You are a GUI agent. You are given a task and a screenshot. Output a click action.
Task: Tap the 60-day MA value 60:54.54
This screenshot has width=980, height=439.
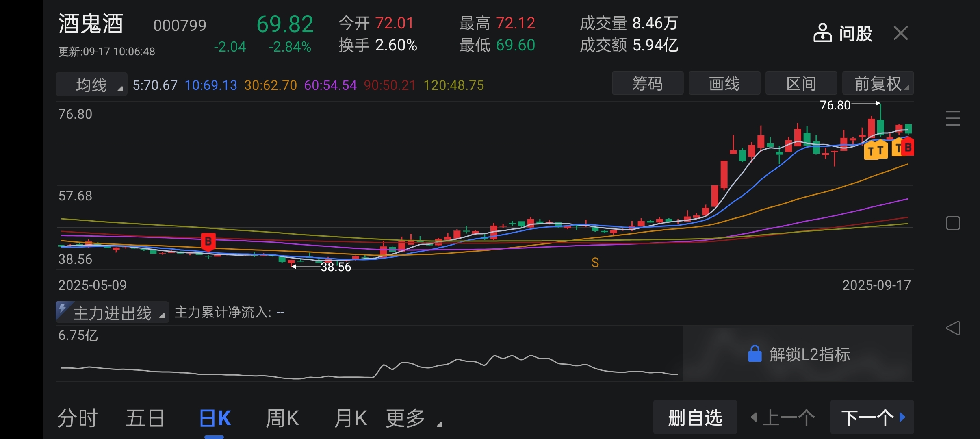(330, 85)
